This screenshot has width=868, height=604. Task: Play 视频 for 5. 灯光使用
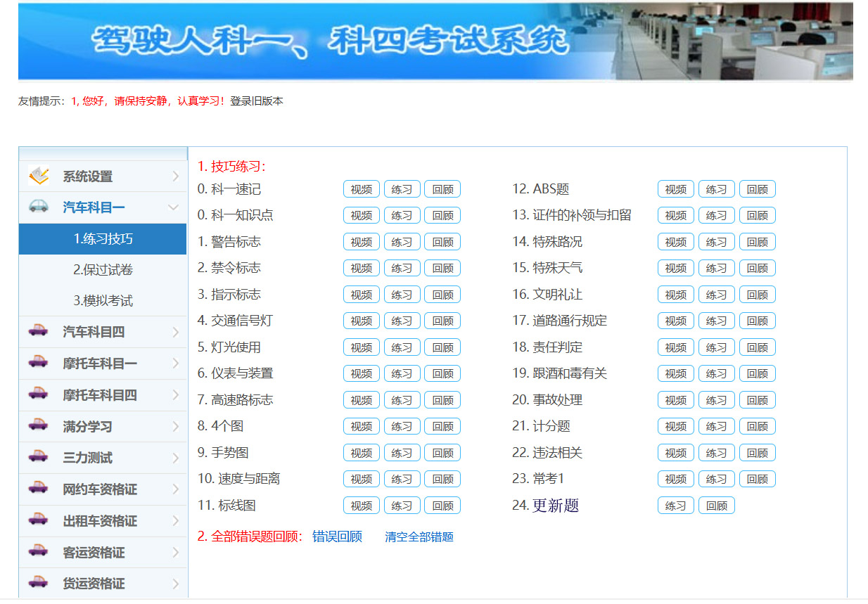point(362,347)
